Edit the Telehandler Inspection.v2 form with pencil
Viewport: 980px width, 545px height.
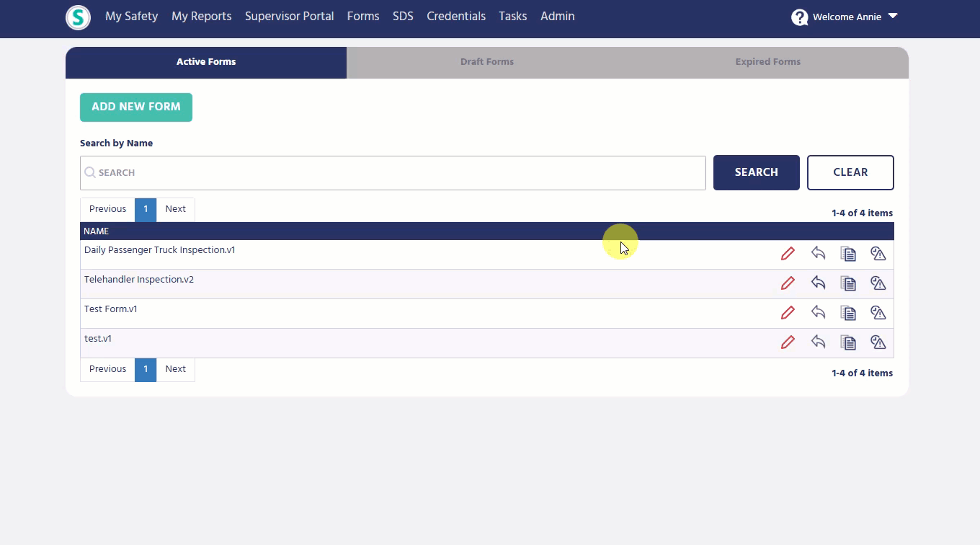pyautogui.click(x=788, y=283)
